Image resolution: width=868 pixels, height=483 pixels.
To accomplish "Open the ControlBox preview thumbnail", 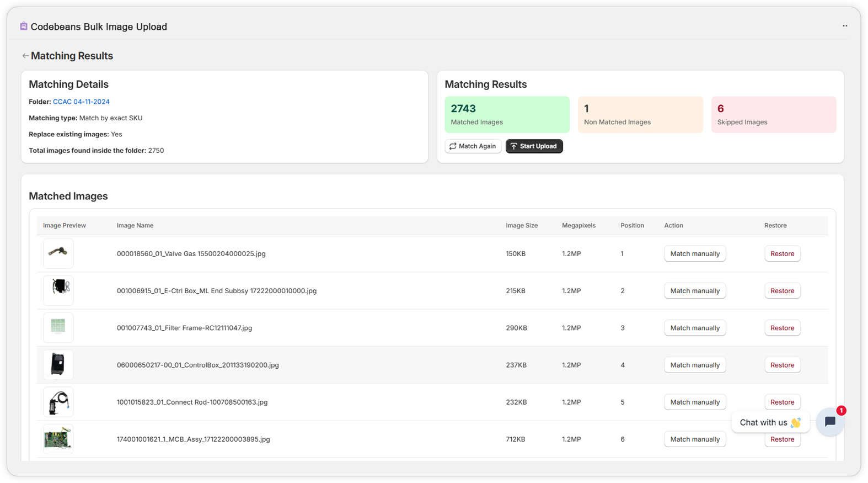I will (58, 365).
